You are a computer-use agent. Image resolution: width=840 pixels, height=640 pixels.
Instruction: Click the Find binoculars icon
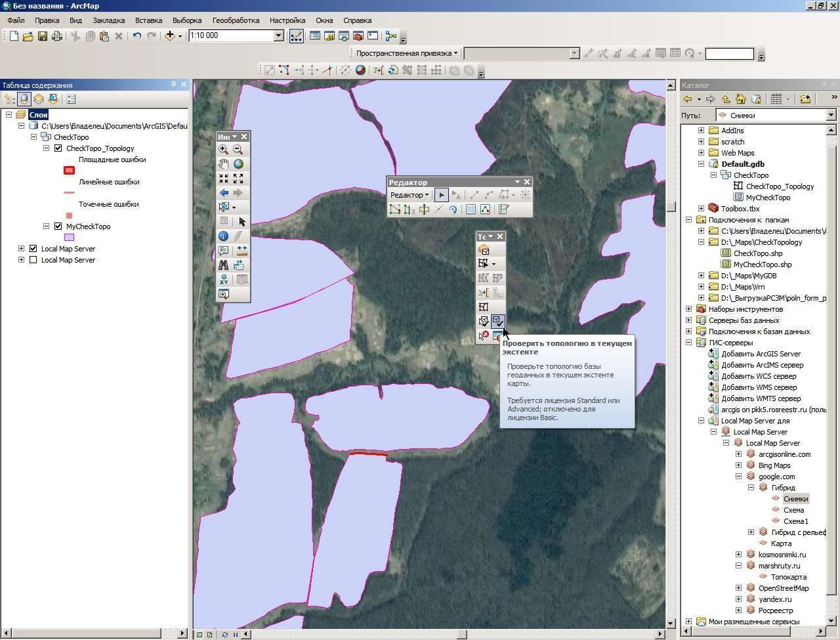[224, 265]
